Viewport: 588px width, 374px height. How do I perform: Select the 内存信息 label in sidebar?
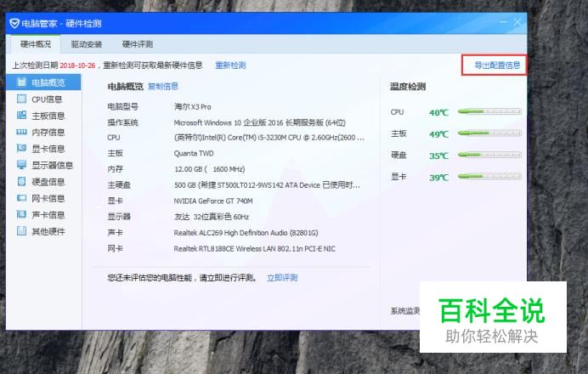[48, 132]
